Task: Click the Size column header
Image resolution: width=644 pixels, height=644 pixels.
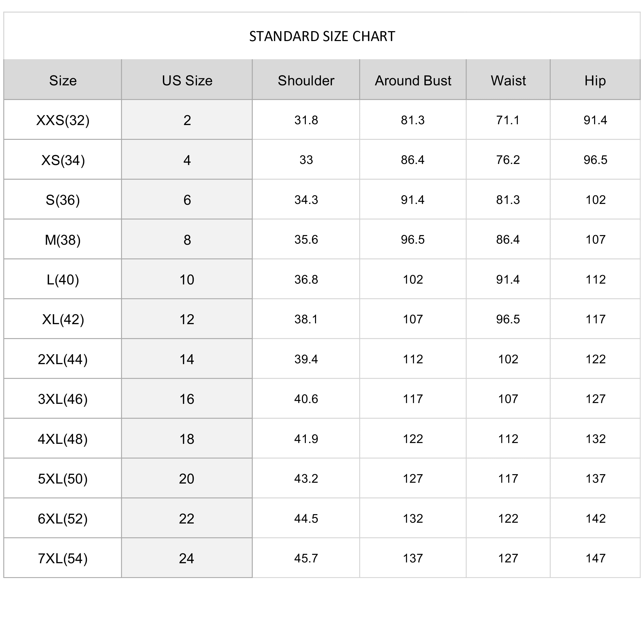Action: click(63, 81)
